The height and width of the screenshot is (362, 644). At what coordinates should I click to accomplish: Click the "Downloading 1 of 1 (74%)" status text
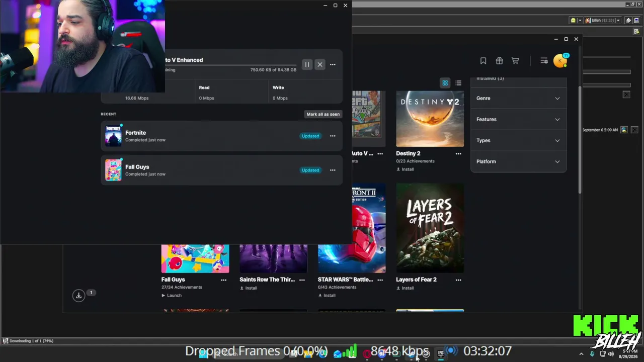31,341
